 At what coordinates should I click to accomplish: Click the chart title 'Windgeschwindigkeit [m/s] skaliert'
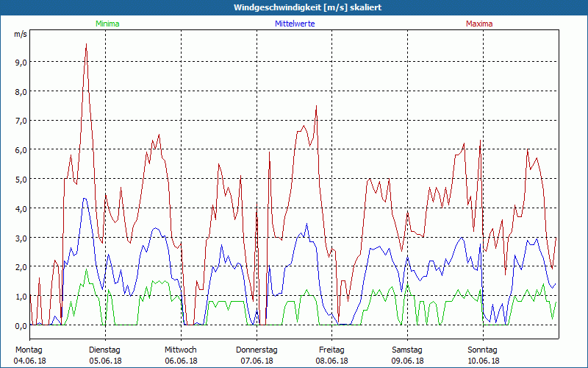(x=307, y=7)
